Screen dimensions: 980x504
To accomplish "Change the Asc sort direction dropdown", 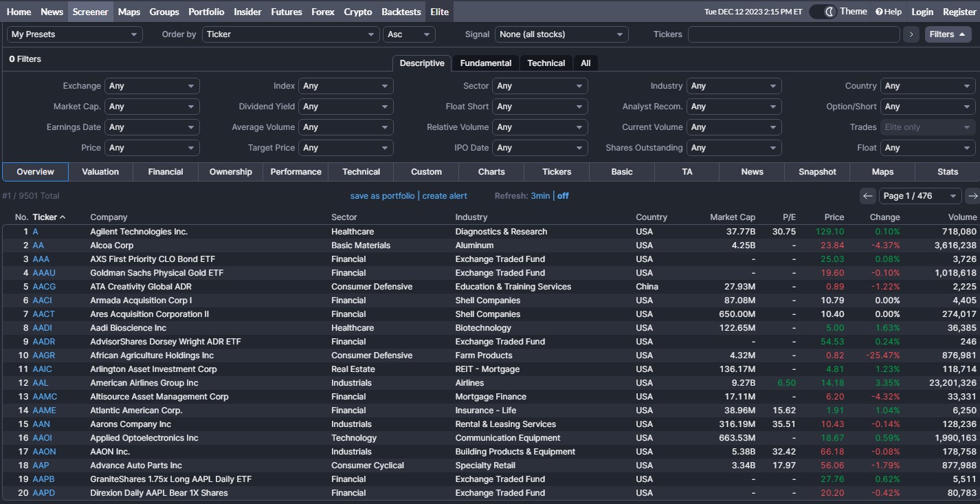I will [409, 34].
